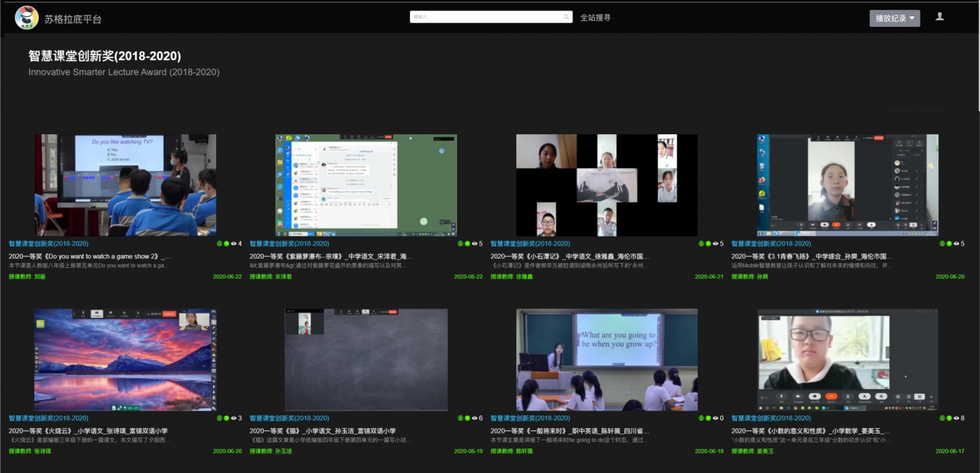The image size is (980, 473).
Task: Click the 全站搜寻 site search button
Action: click(595, 18)
